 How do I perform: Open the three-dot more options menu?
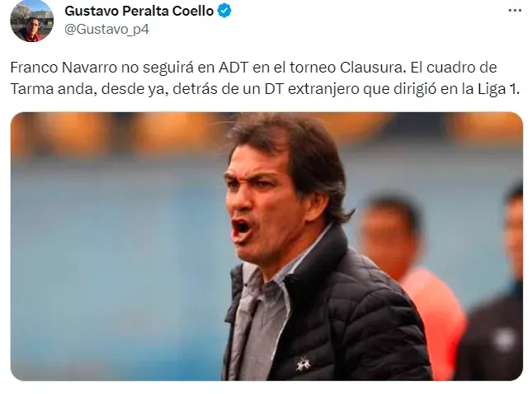point(515,11)
